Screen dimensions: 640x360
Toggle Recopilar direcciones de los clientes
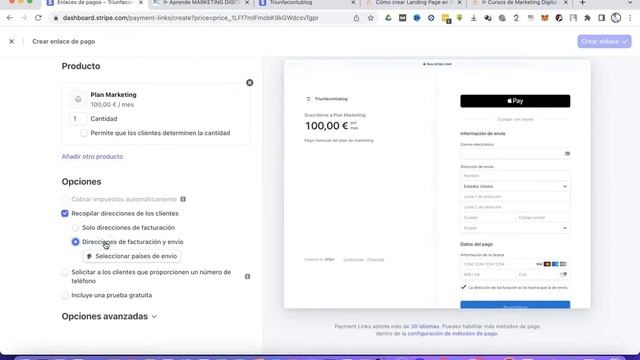click(65, 213)
